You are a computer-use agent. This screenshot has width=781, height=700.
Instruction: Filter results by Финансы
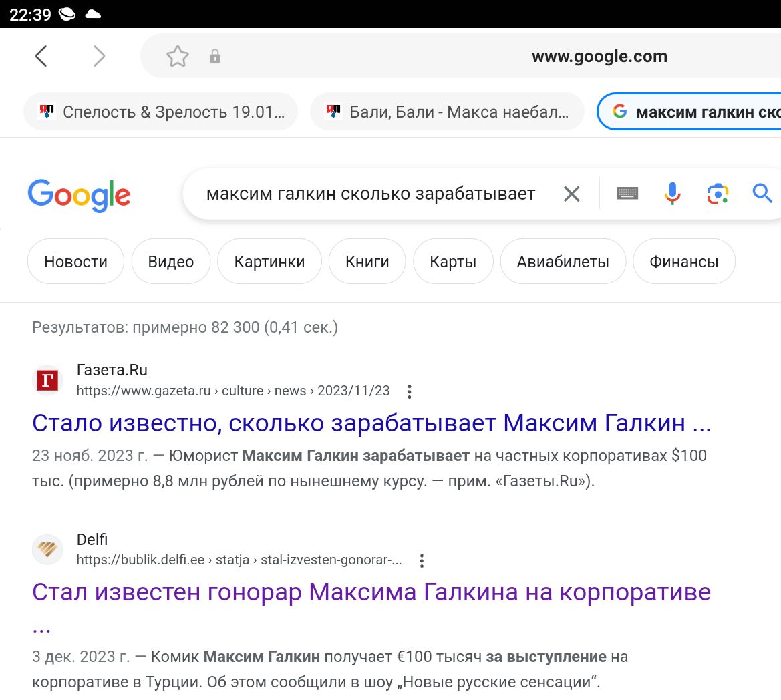684,261
